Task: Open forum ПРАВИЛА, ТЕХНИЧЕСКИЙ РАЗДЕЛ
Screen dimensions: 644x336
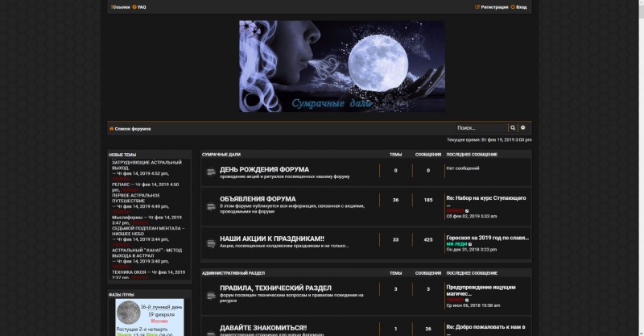Action: click(275, 288)
